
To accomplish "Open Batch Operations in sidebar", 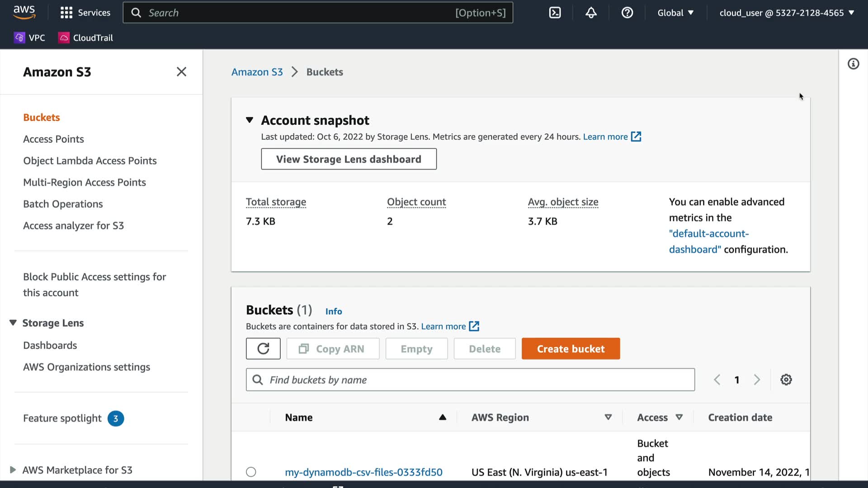I will pyautogui.click(x=63, y=204).
